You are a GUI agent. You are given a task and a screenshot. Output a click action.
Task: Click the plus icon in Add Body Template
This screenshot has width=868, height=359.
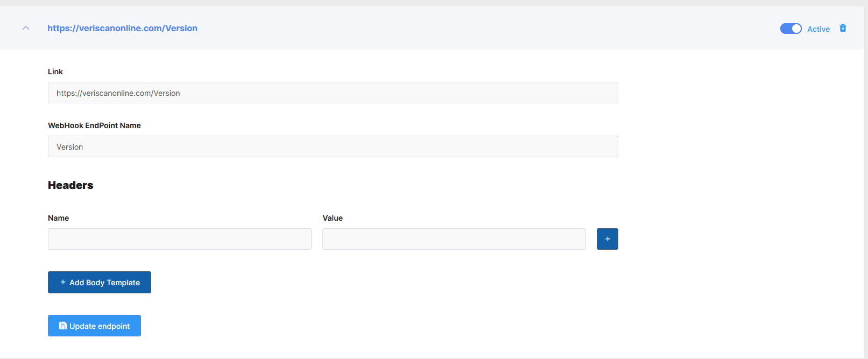63,282
